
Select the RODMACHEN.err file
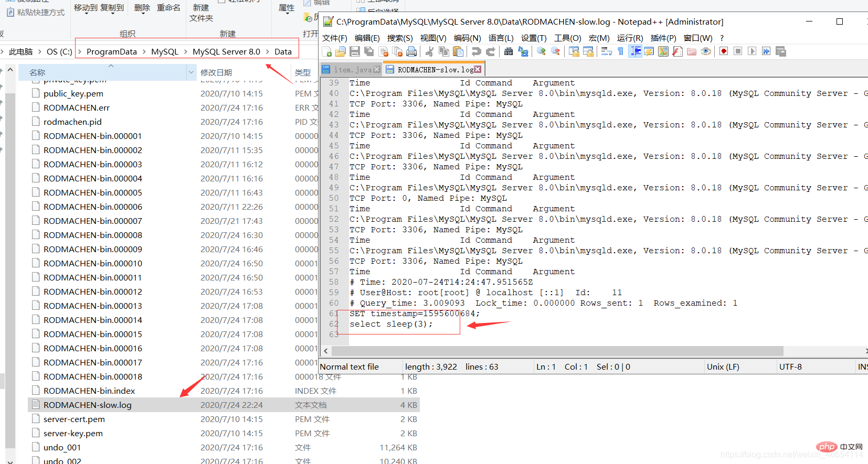pos(77,107)
